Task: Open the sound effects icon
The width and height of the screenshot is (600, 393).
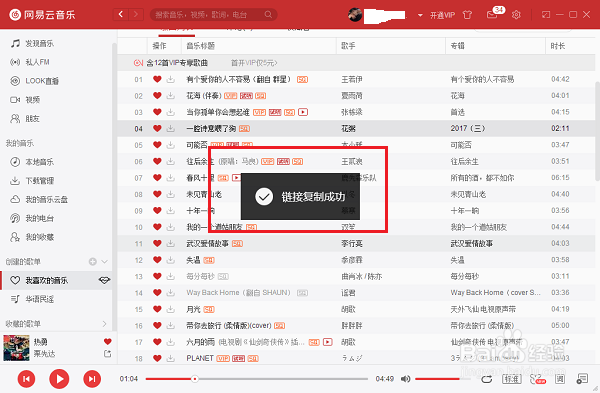Action: pos(537,379)
